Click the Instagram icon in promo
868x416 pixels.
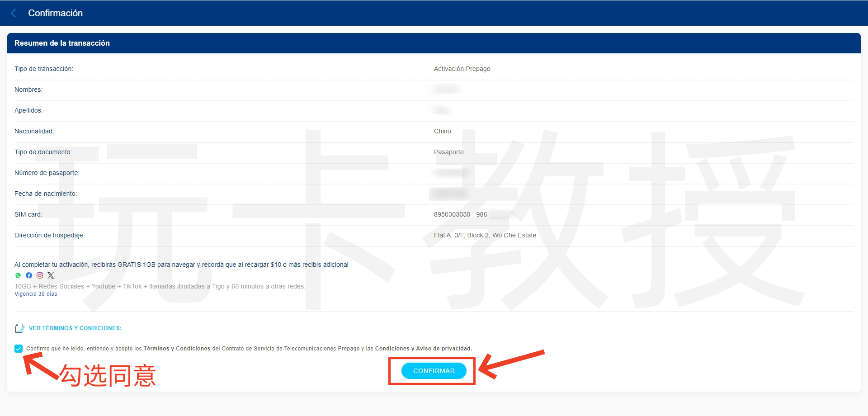tap(40, 275)
